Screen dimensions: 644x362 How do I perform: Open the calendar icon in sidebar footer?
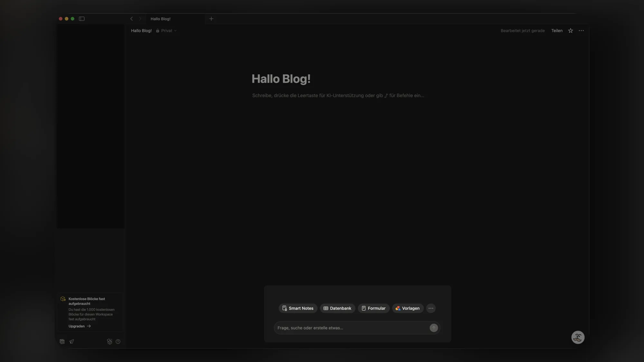click(62, 342)
